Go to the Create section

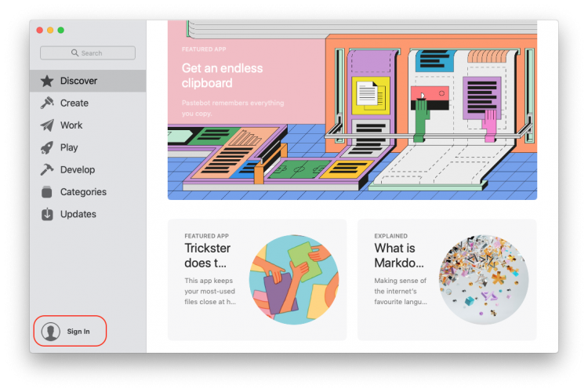coord(88,103)
